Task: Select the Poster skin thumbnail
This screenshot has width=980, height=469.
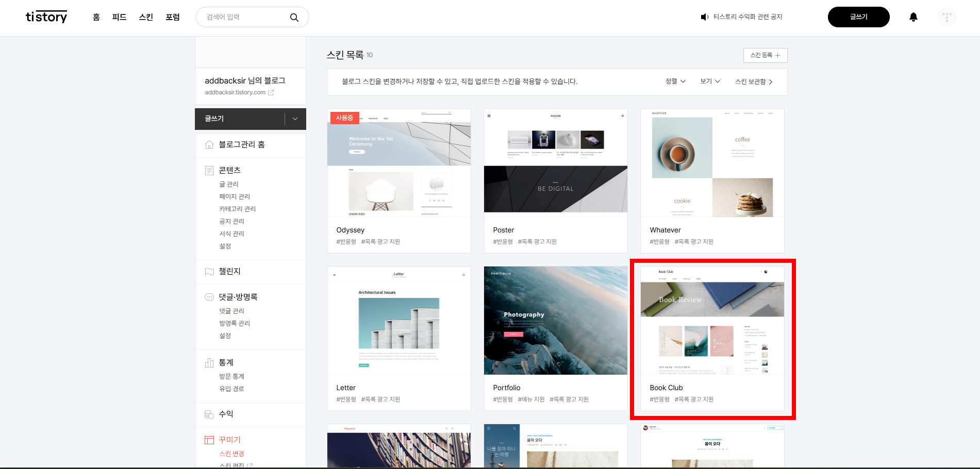Action: coord(556,163)
